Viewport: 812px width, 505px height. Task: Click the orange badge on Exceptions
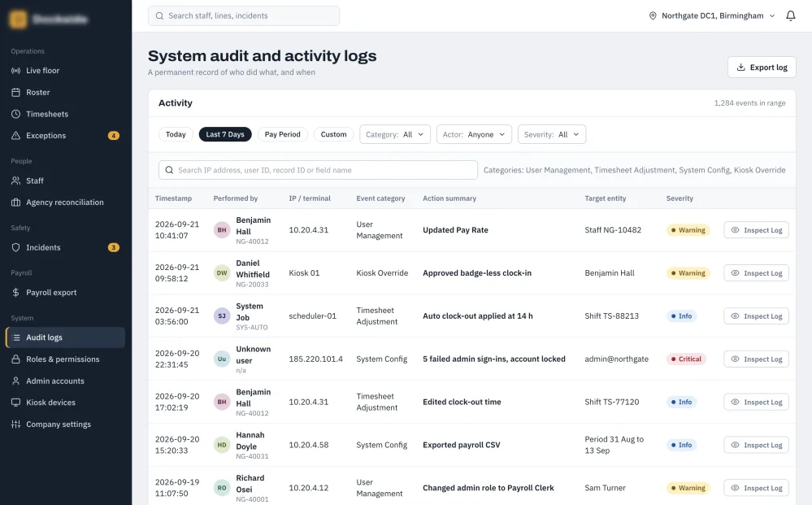click(114, 136)
